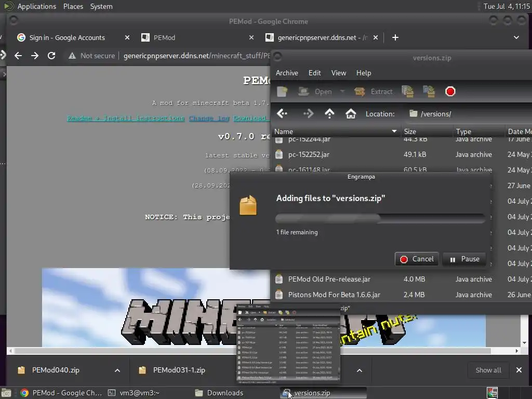Open a new Chrome tab
532x399 pixels.
pyautogui.click(x=395, y=37)
